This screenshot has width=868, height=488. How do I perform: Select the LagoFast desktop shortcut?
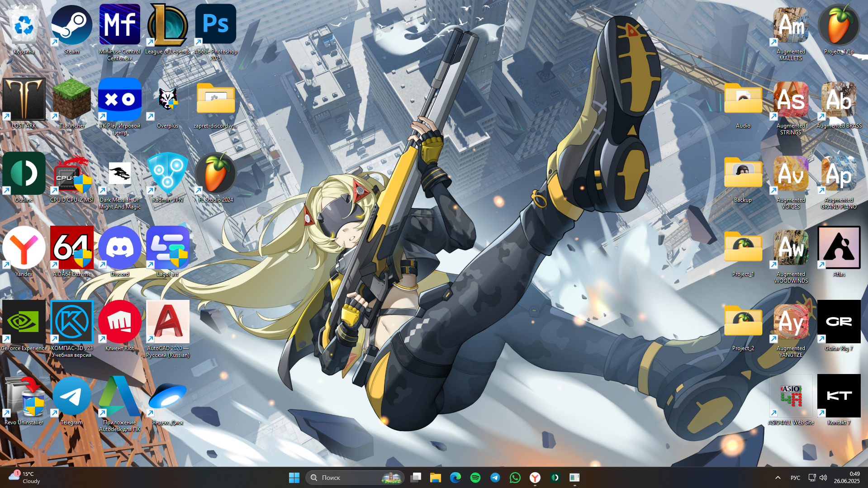coord(168,252)
